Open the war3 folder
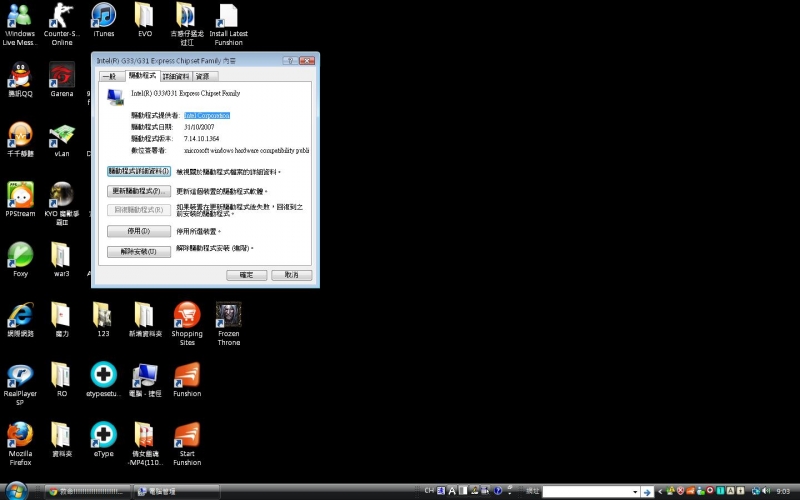800x500 pixels. [62, 260]
